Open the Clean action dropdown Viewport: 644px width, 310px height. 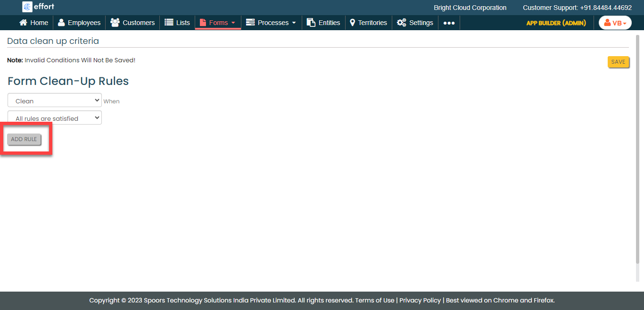pos(55,101)
